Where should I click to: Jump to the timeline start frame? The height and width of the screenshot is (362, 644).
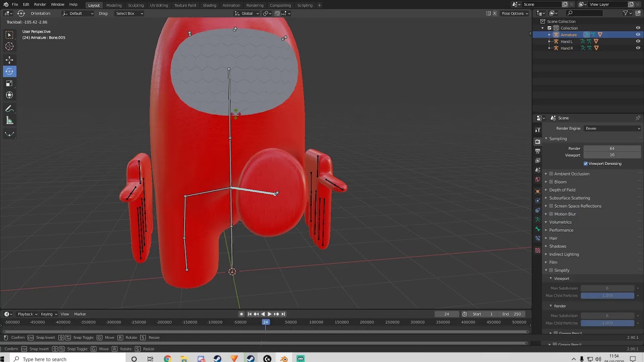[x=249, y=314]
